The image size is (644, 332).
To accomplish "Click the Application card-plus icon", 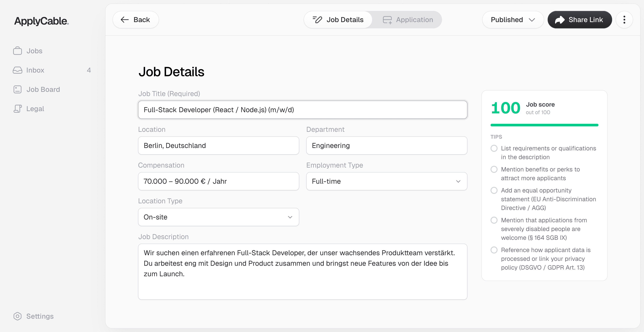I will tap(387, 20).
